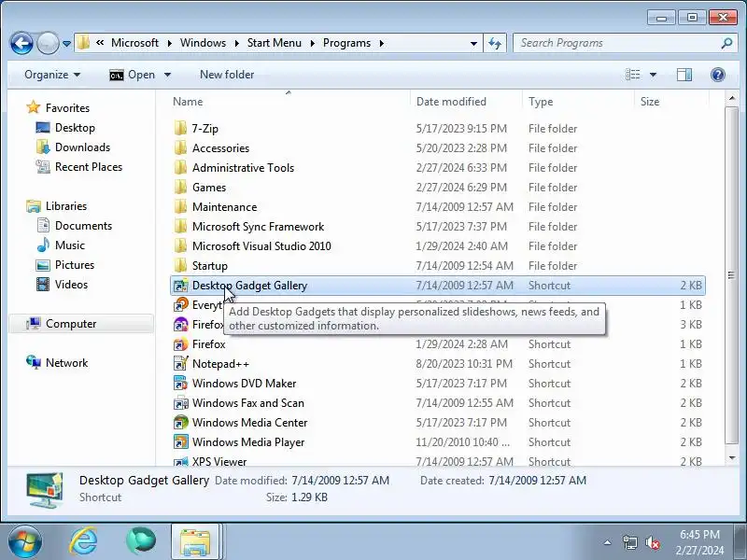Select the Accessories folder
The height and width of the screenshot is (560, 747).
click(220, 148)
